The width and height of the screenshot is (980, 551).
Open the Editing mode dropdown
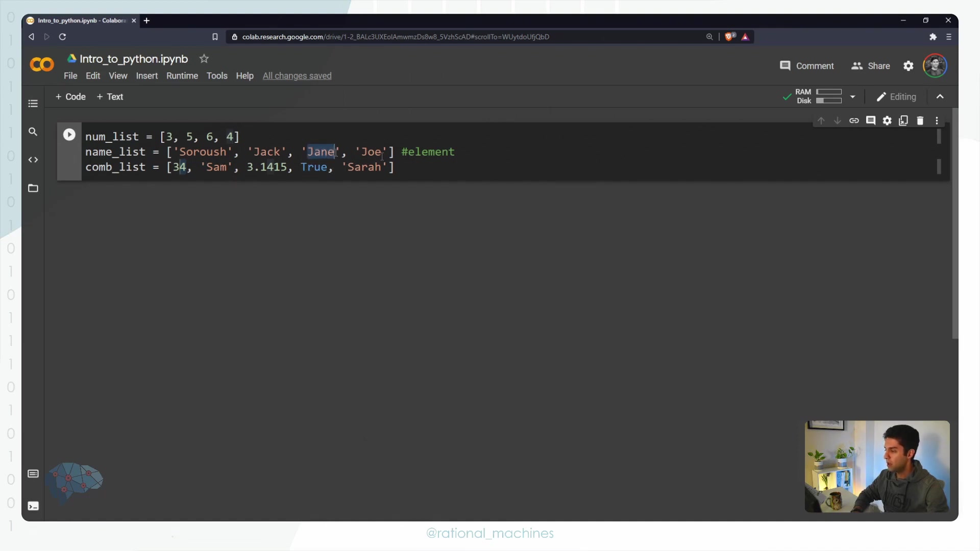point(896,97)
